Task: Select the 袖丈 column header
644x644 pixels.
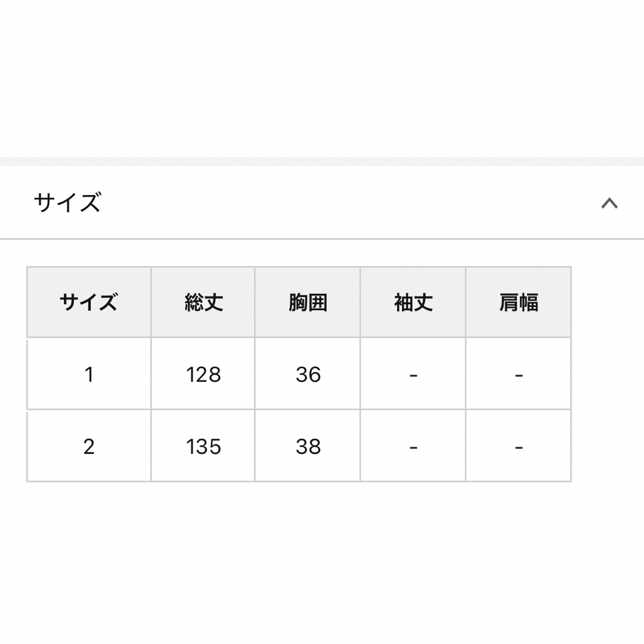Action: point(413,302)
